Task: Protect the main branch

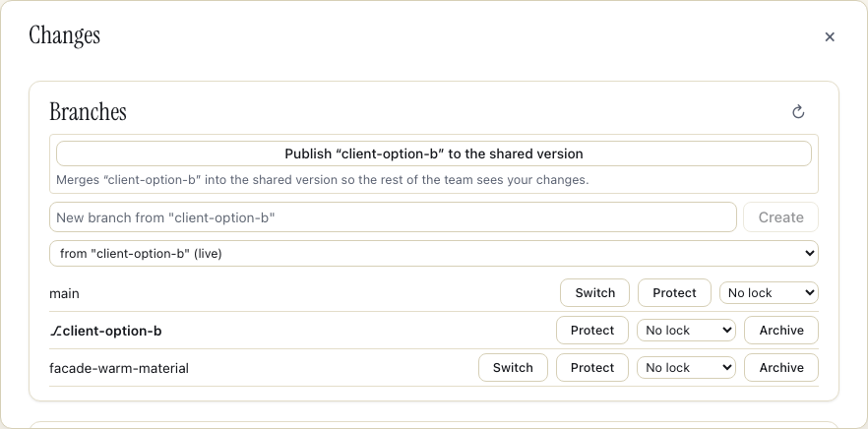Action: pos(674,293)
